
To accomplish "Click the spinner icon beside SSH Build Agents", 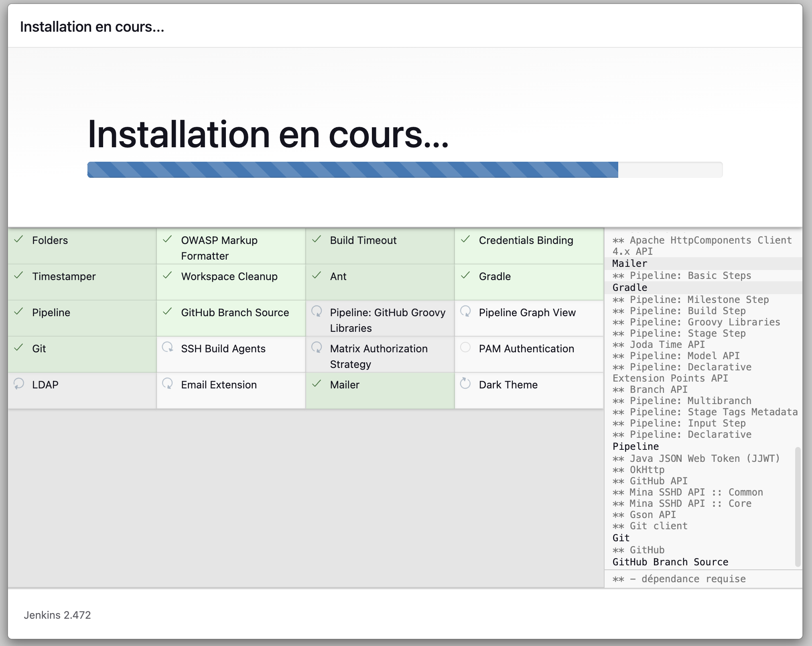I will pyautogui.click(x=167, y=347).
